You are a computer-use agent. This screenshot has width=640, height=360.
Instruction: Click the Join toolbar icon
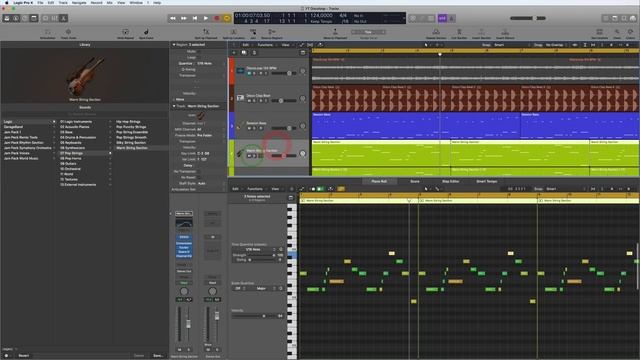(x=253, y=33)
